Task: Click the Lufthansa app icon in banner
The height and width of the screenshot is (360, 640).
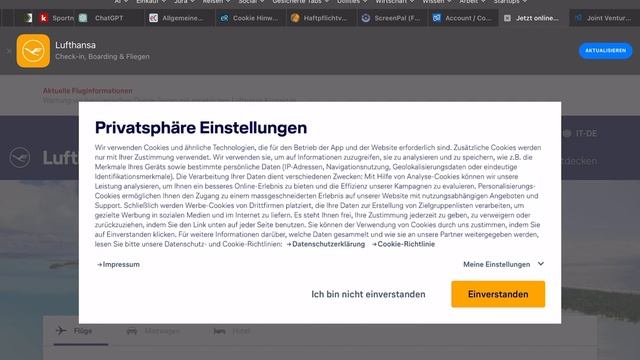Action: coord(33,51)
